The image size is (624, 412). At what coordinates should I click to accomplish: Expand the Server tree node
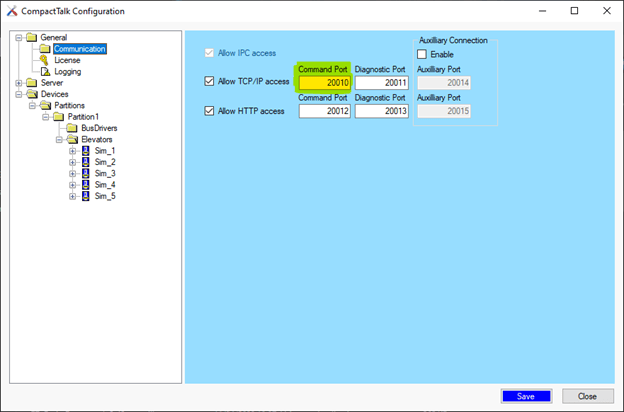(18, 83)
